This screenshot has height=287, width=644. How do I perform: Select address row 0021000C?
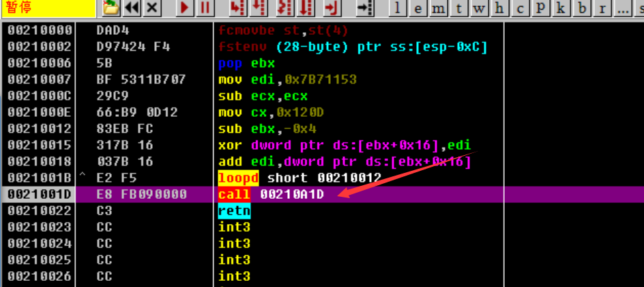(x=40, y=96)
